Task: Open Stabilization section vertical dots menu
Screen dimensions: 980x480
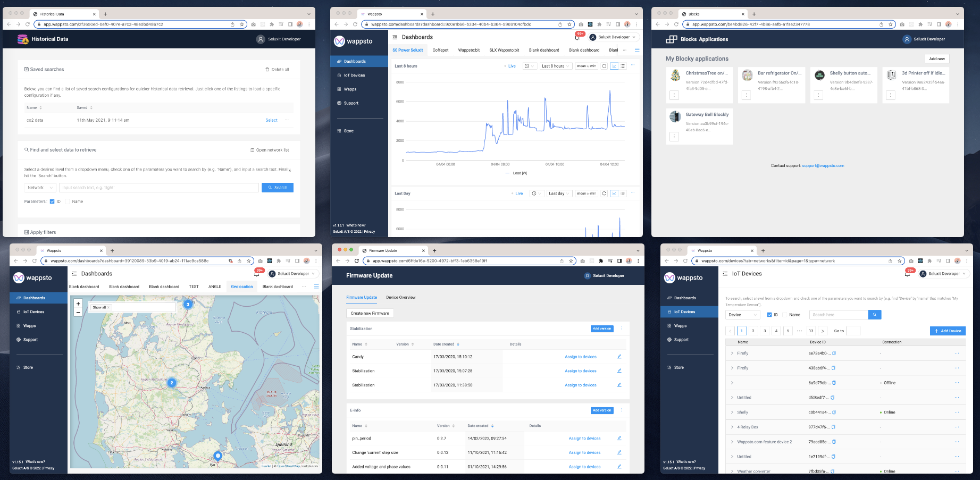Action: pyautogui.click(x=622, y=329)
